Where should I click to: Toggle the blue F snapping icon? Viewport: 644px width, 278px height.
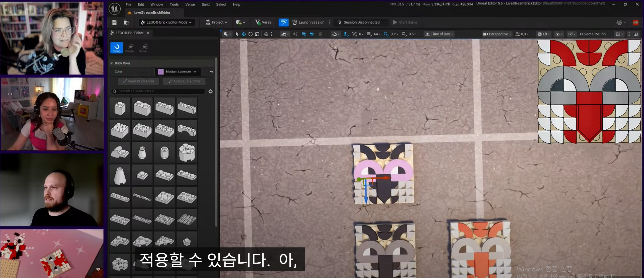click(346, 34)
